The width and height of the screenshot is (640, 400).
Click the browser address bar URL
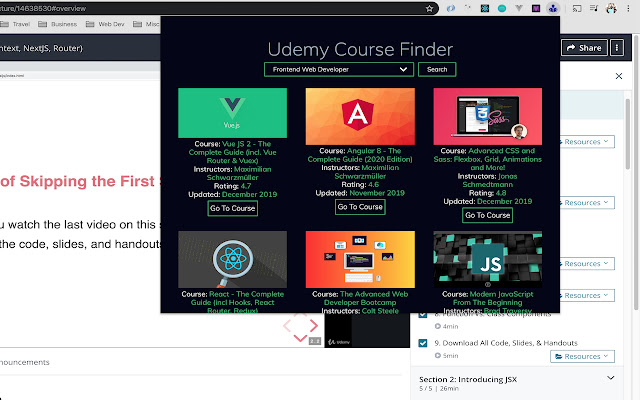pyautogui.click(x=43, y=9)
